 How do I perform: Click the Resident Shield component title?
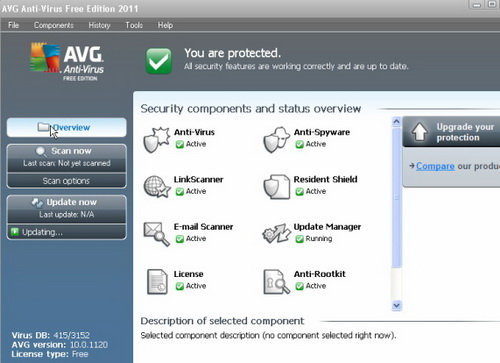pyautogui.click(x=325, y=180)
